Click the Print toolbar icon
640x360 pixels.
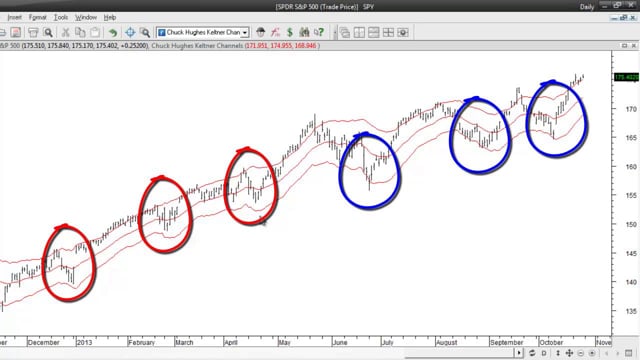point(33,32)
